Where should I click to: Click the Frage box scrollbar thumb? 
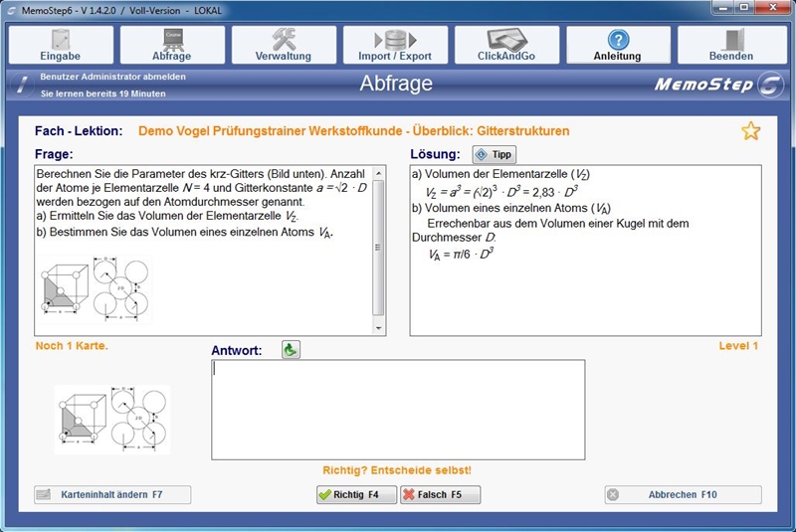(378, 248)
